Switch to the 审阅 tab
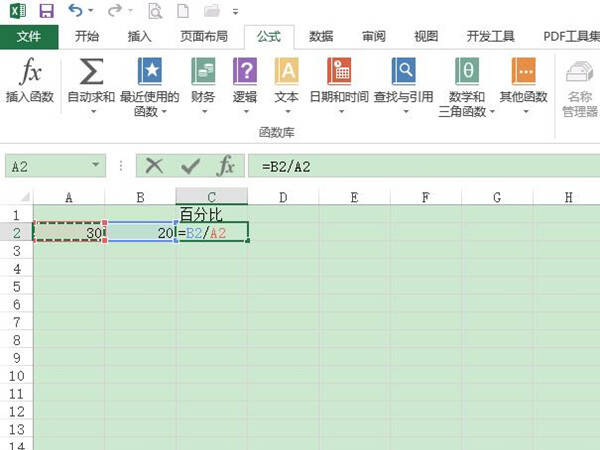 click(x=374, y=37)
